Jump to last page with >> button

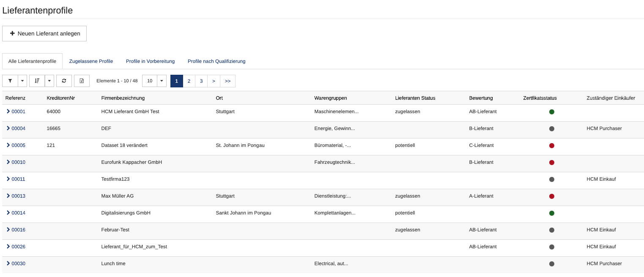tap(227, 81)
